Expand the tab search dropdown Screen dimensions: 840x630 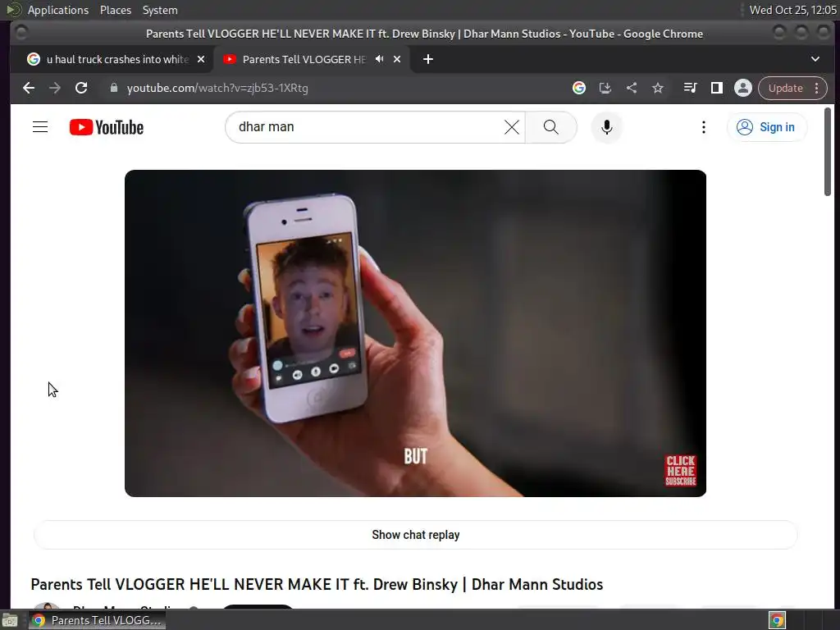(x=815, y=59)
